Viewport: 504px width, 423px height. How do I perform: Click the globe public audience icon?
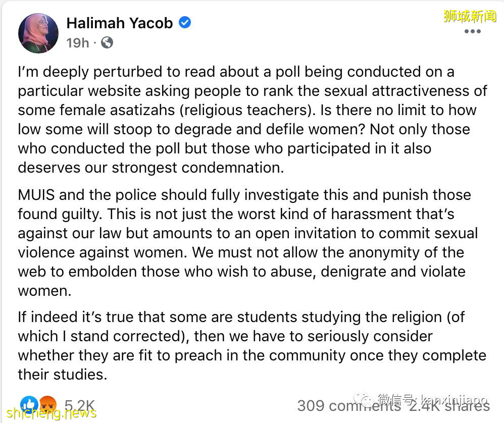107,42
